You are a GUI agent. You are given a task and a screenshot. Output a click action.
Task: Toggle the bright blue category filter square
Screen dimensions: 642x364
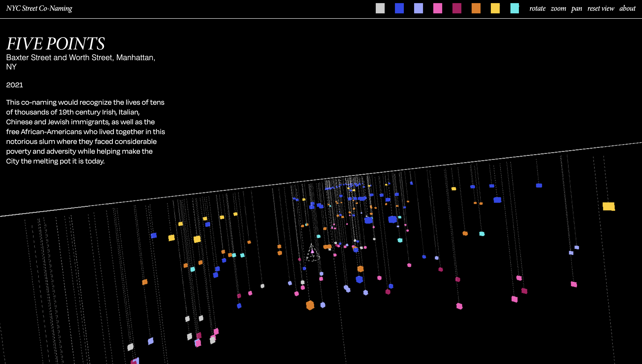[399, 8]
